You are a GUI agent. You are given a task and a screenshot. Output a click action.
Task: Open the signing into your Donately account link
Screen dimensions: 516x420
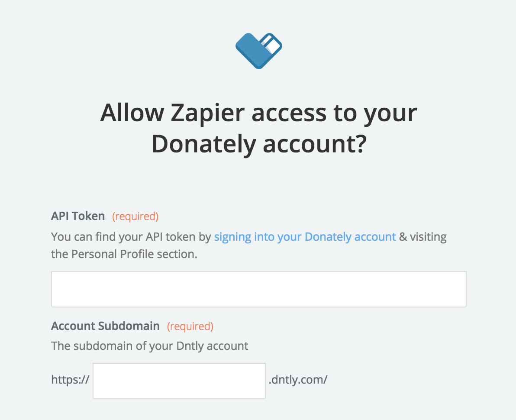[x=305, y=237]
